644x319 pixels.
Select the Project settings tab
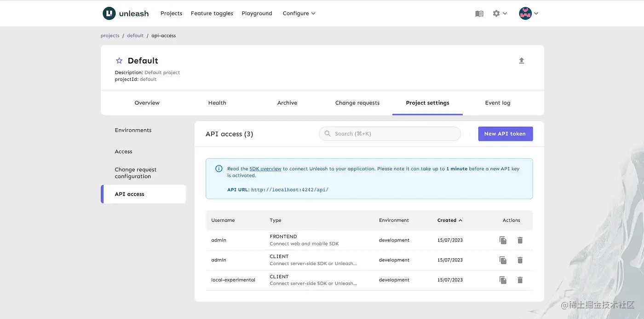point(427,103)
